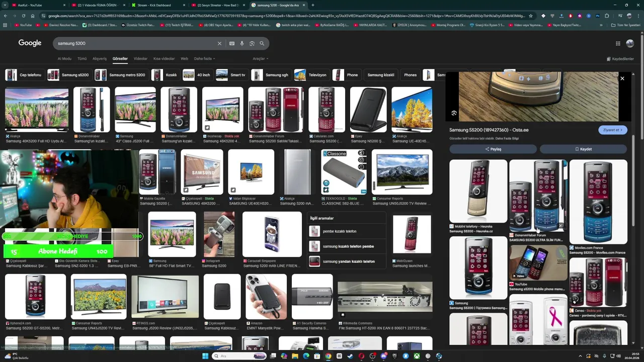Open the Movilles.com France S5200 thumbnail
This screenshot has width=644, height=362.
pos(598,202)
